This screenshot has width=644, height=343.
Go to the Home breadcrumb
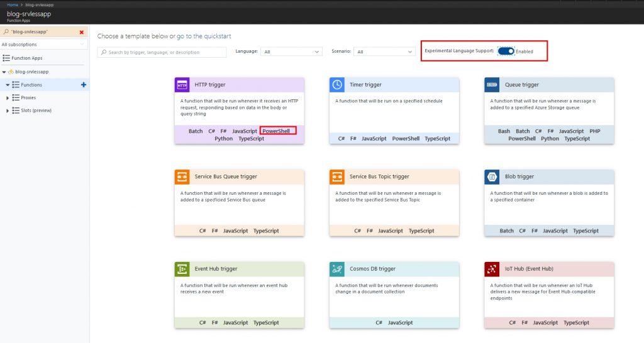point(13,5)
